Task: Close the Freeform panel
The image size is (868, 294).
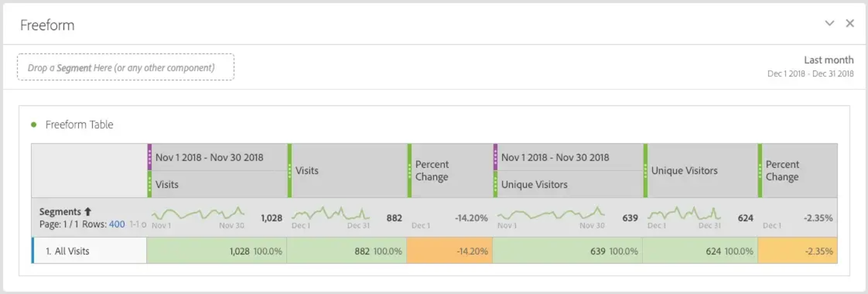Action: (850, 23)
